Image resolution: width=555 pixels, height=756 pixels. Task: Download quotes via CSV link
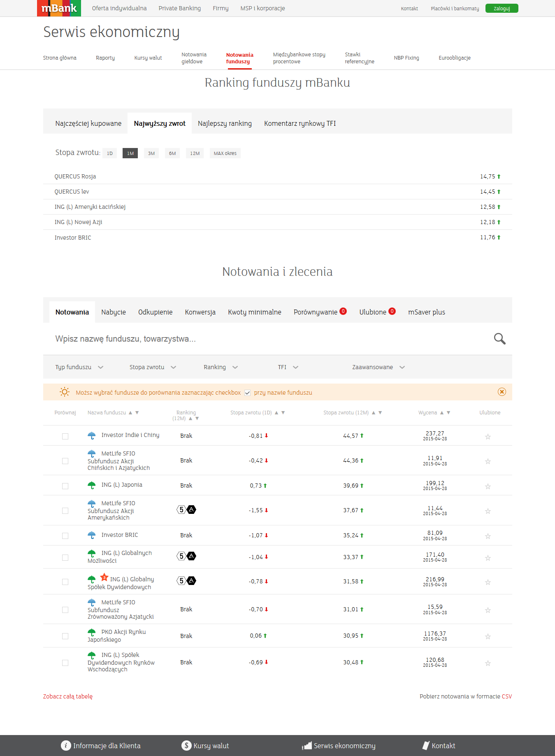(x=507, y=696)
